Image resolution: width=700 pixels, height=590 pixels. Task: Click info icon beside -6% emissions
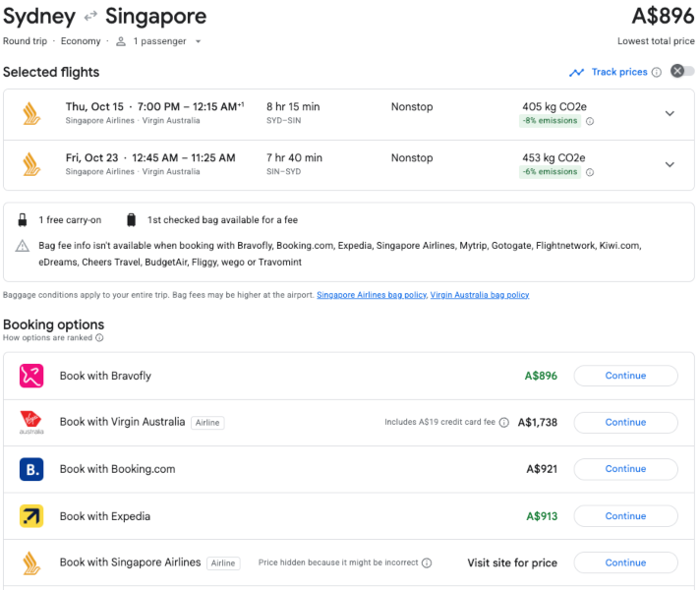coord(590,172)
